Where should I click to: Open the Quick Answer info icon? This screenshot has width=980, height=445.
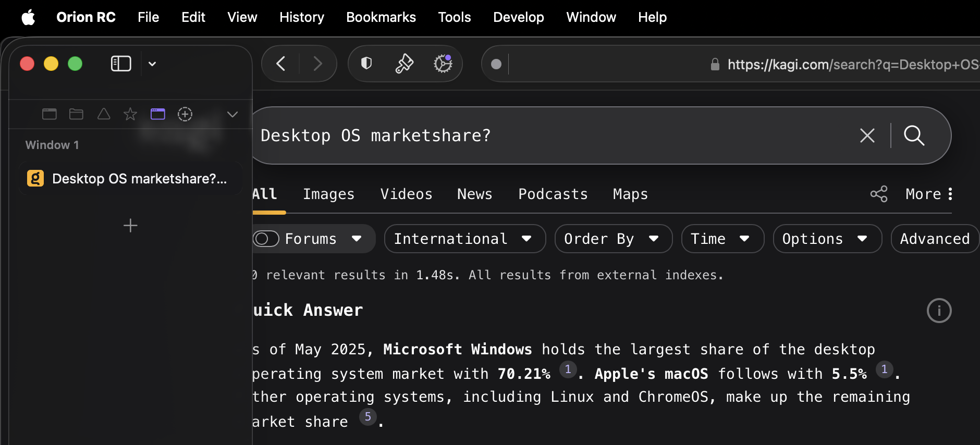click(939, 311)
